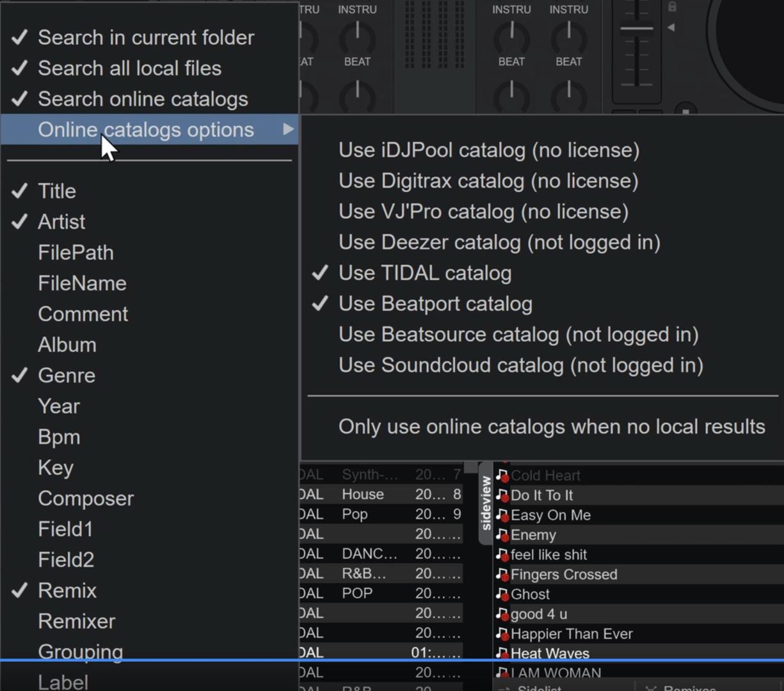Select Use Soundcloud catalog option

(543, 365)
